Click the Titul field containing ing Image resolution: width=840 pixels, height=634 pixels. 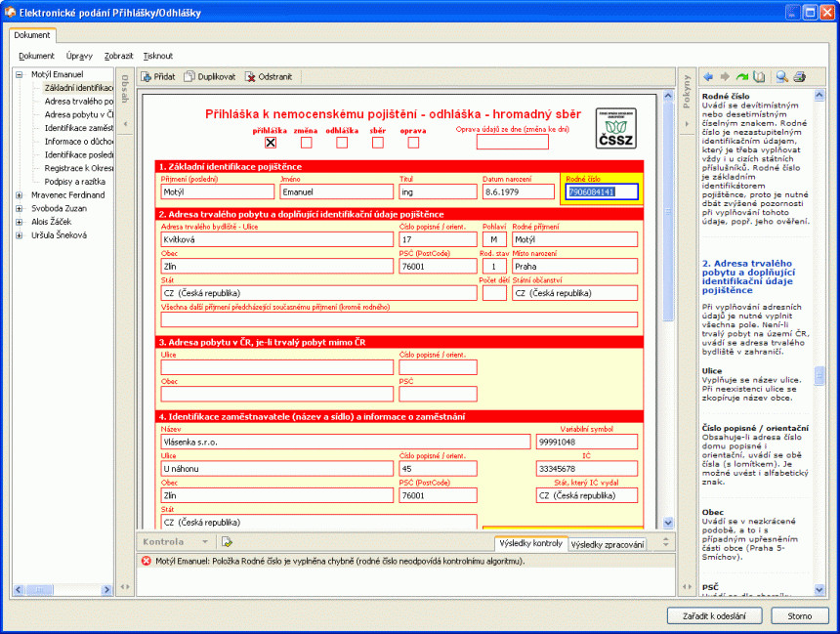pos(438,191)
